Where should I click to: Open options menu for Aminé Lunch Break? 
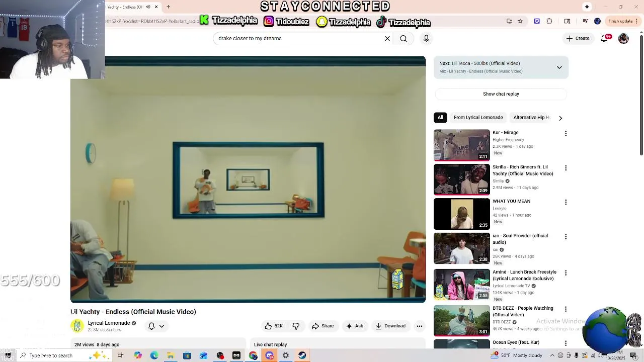(x=566, y=273)
